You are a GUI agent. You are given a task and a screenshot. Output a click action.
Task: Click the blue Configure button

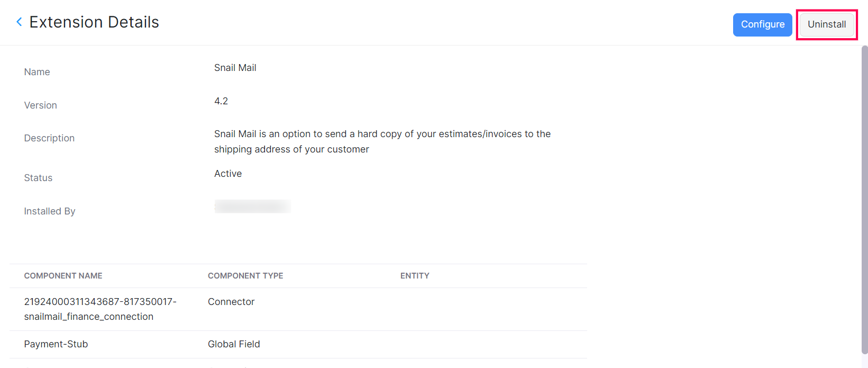(762, 24)
